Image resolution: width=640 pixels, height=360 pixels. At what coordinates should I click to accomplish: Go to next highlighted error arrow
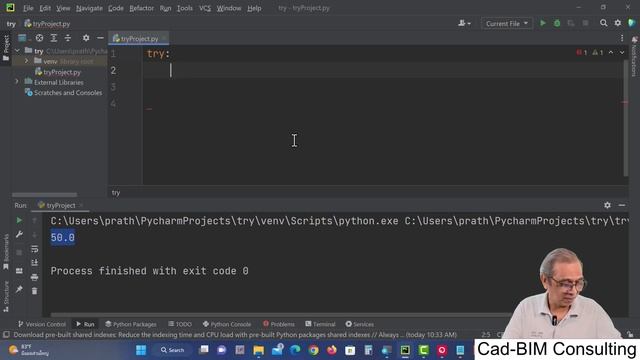[x=622, y=53]
